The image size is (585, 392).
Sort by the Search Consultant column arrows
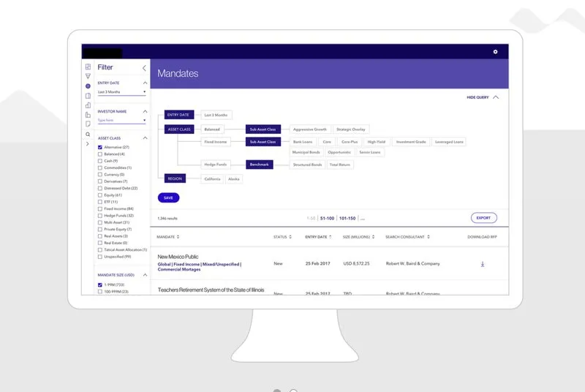pos(429,237)
